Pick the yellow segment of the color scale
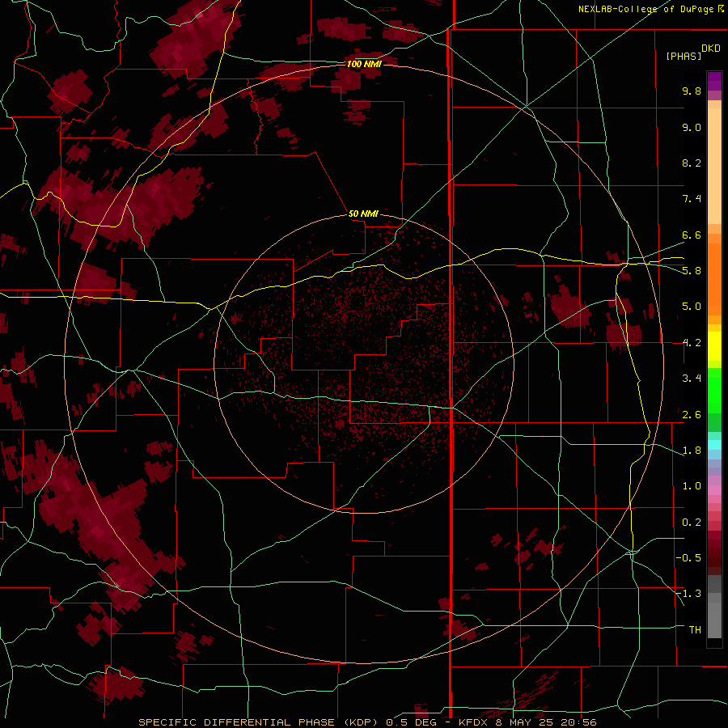 coord(714,346)
